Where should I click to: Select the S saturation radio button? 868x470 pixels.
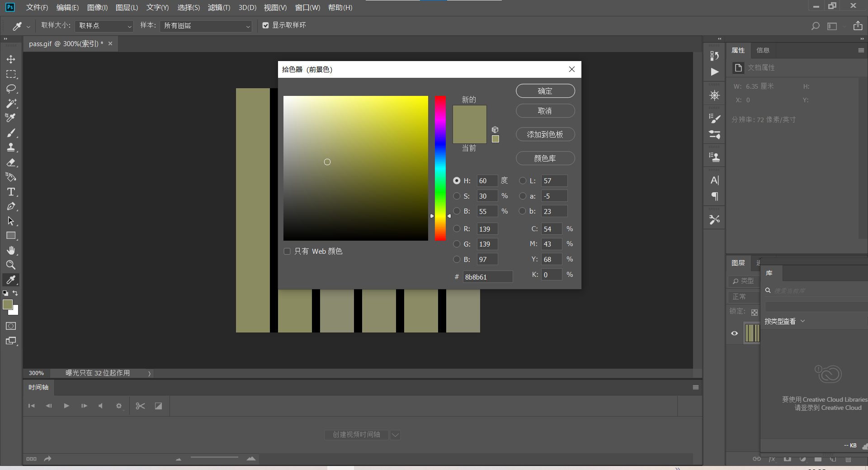pyautogui.click(x=457, y=196)
